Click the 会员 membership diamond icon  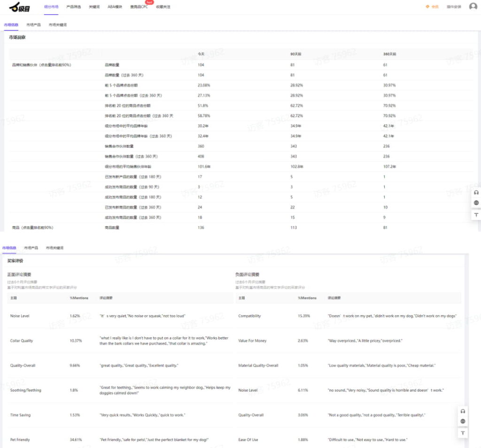tap(427, 7)
